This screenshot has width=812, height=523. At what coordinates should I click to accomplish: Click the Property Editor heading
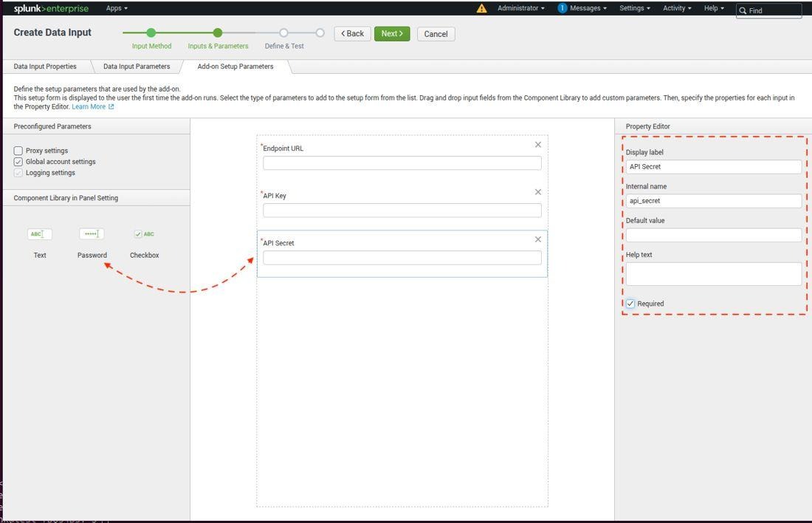(x=648, y=126)
